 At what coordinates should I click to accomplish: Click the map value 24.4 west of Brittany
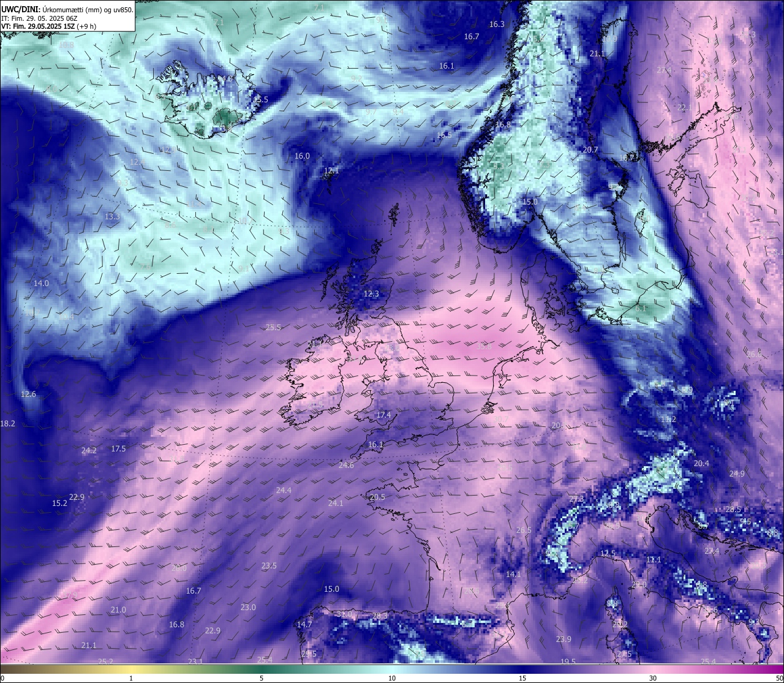(284, 491)
